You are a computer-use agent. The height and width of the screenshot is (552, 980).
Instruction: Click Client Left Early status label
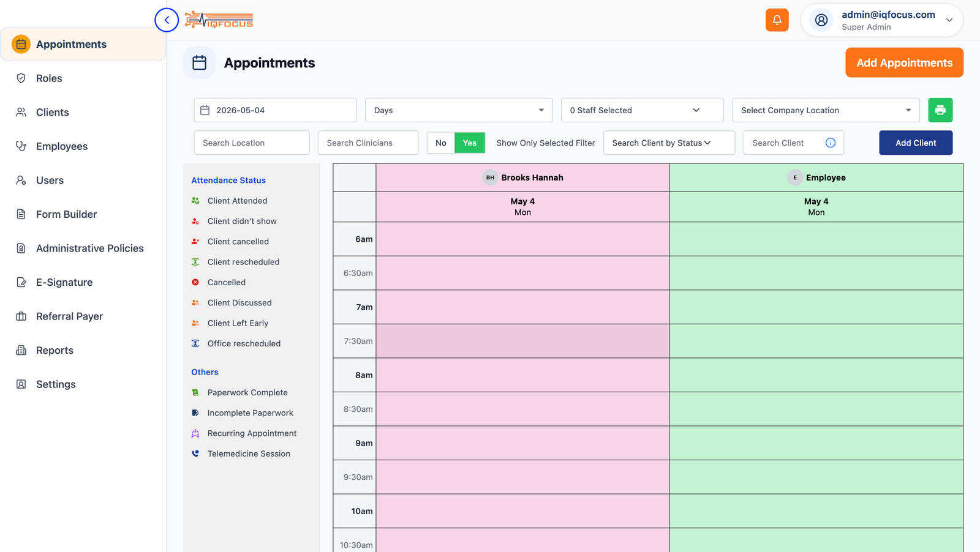tap(238, 323)
